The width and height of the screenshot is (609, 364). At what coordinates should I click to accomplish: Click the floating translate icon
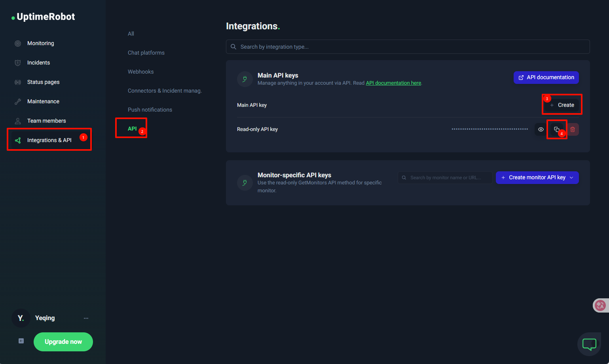tap(600, 305)
